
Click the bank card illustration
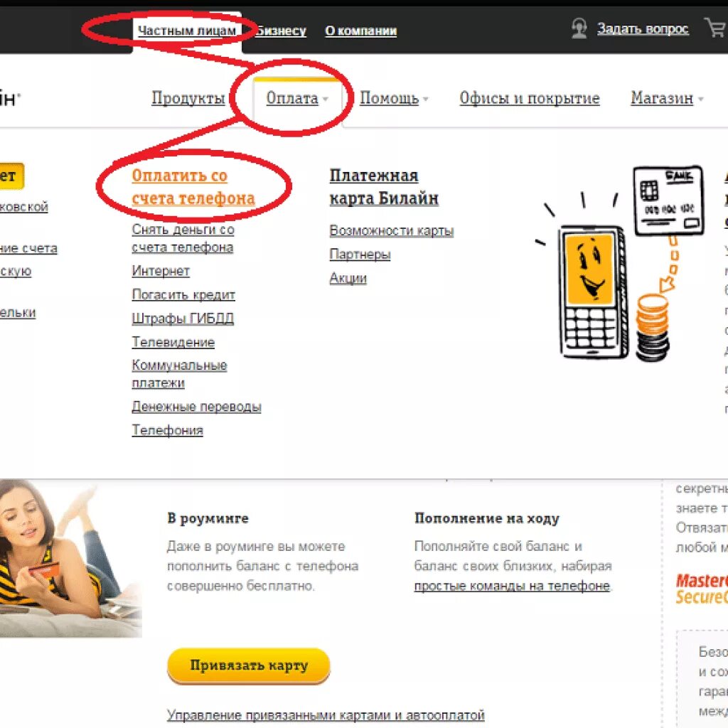[668, 200]
